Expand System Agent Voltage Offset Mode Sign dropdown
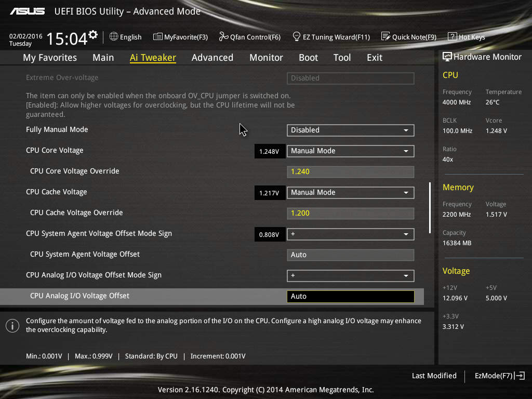This screenshot has width=532, height=399. click(351, 234)
